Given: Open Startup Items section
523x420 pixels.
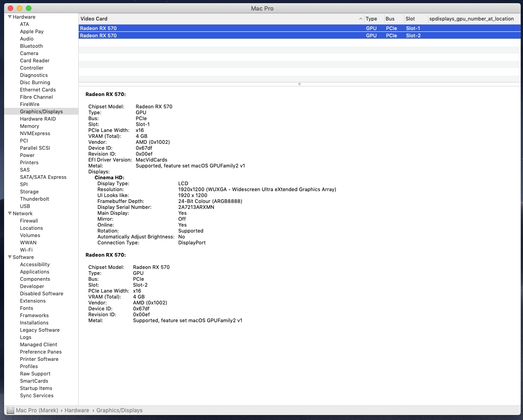Looking at the screenshot, I should (36, 388).
